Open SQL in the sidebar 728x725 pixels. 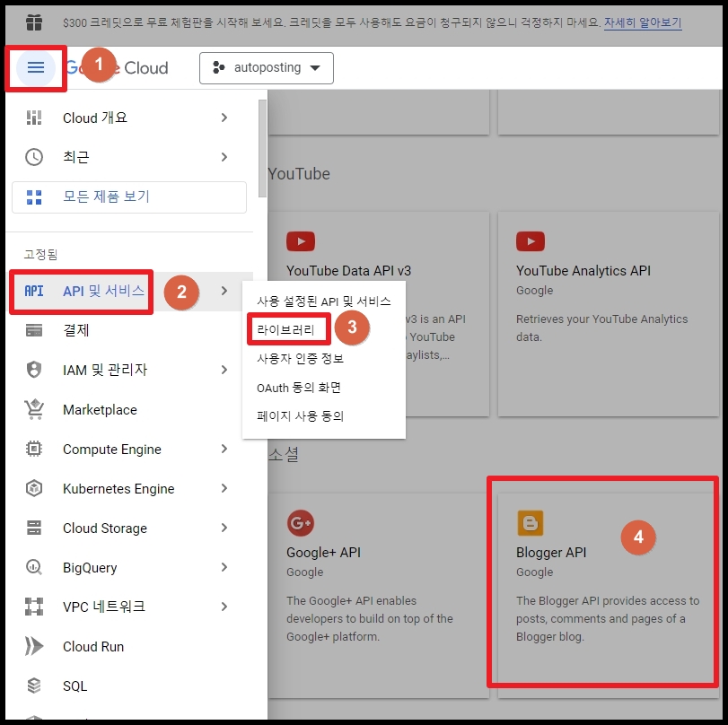pyautogui.click(x=75, y=686)
